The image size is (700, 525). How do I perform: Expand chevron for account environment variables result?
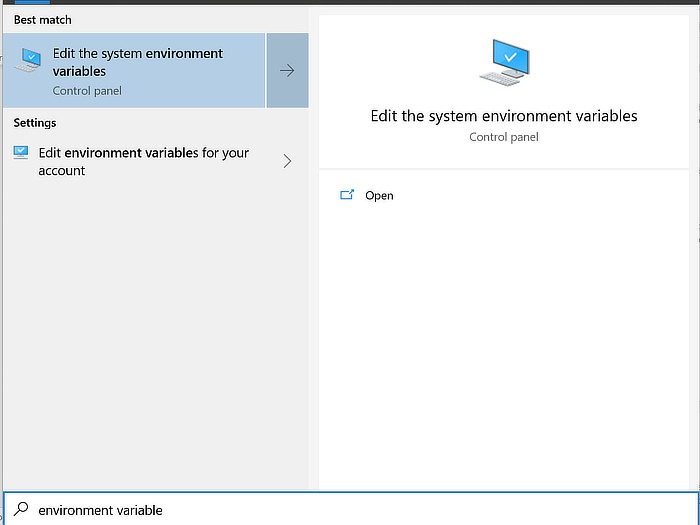[x=287, y=161]
